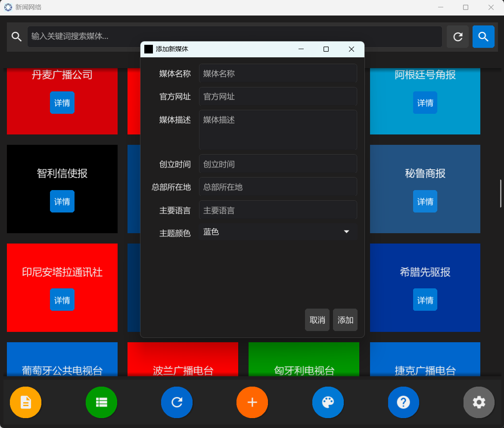Click the 媒体名称 label in dialog
Screen dimensions: 504x428
click(x=175, y=74)
